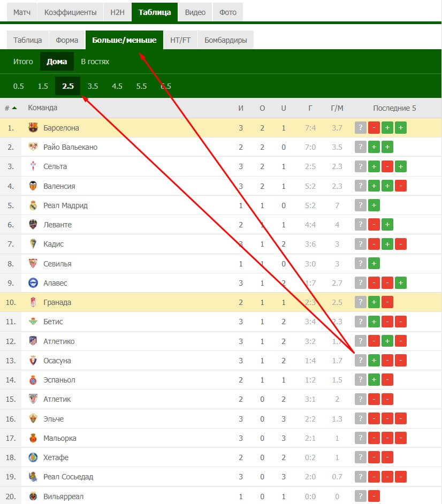Switch to the Итого filter
442x504 pixels.
23,62
